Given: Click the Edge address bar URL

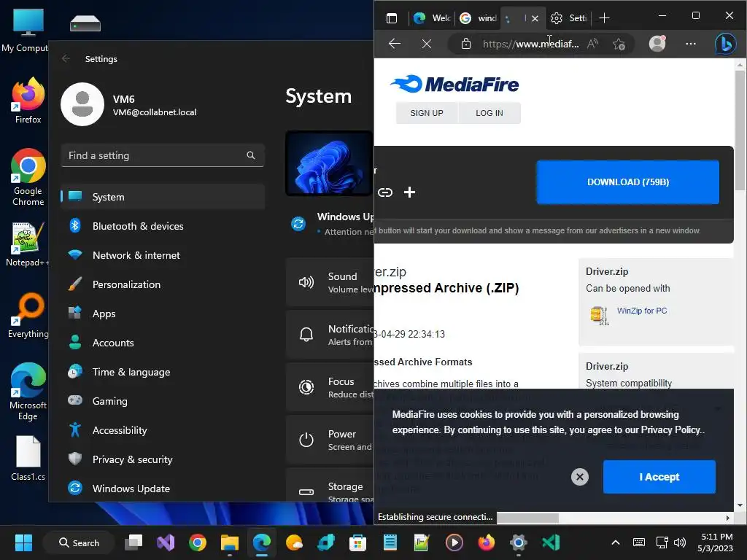Looking at the screenshot, I should click(x=531, y=44).
